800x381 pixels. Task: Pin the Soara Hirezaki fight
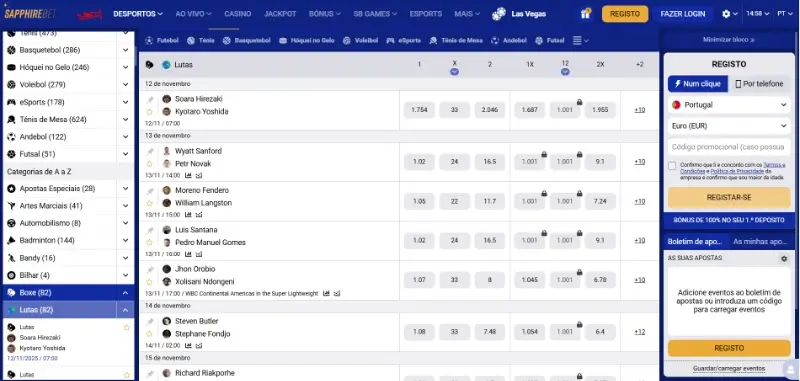[x=149, y=99]
